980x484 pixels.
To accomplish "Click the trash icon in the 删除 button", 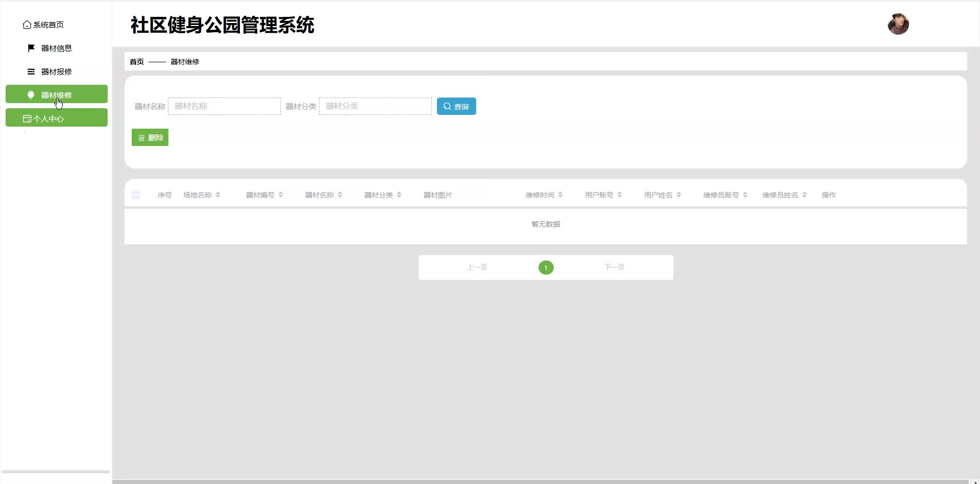I will [141, 138].
